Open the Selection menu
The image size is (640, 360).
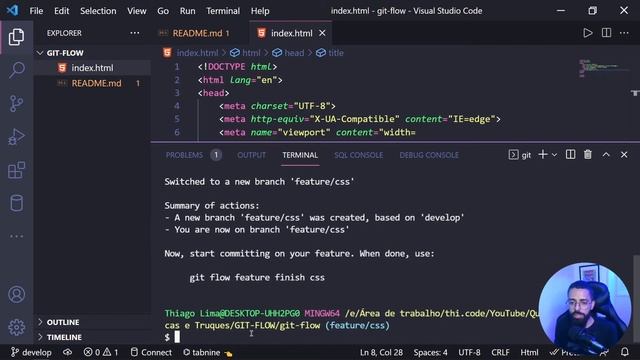98,11
